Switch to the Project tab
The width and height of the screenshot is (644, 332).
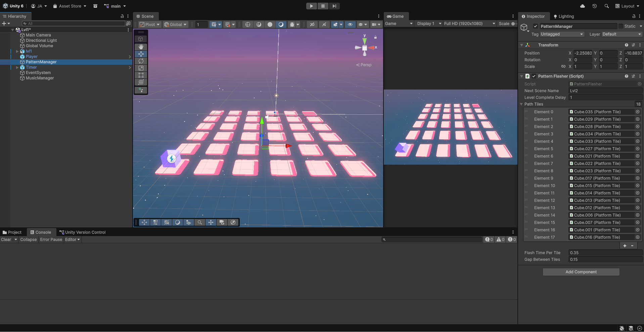(x=12, y=232)
